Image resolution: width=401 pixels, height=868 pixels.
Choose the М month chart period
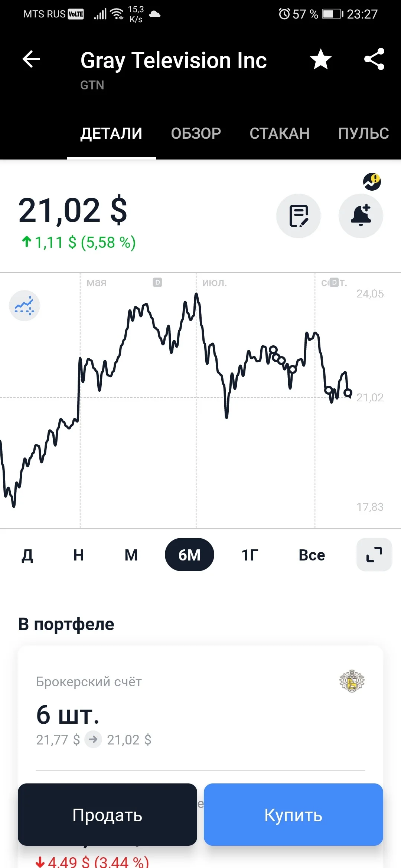(x=131, y=555)
